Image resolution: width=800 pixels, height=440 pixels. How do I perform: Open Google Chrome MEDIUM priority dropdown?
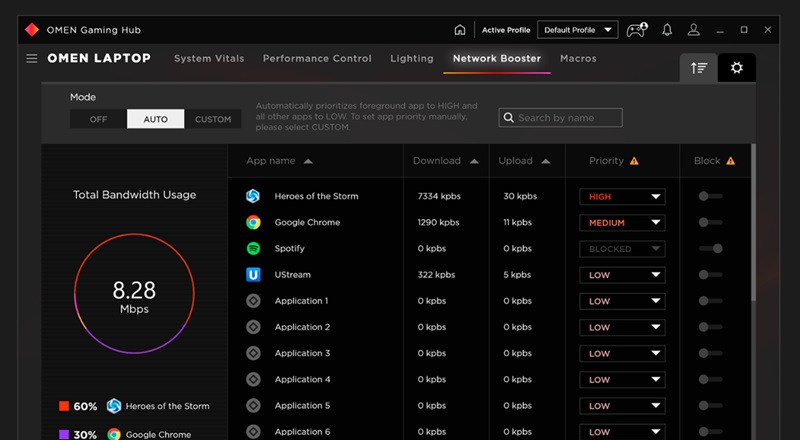click(x=622, y=223)
